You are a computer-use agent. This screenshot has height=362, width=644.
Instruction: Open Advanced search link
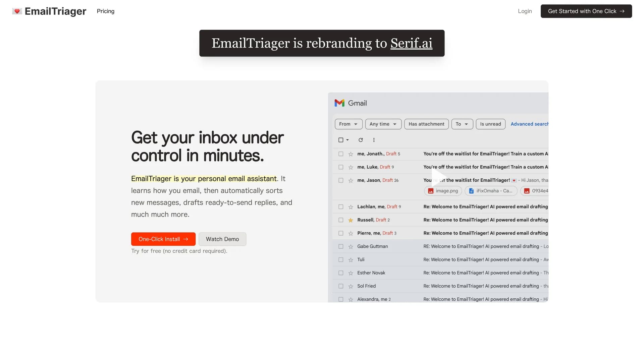tap(529, 124)
